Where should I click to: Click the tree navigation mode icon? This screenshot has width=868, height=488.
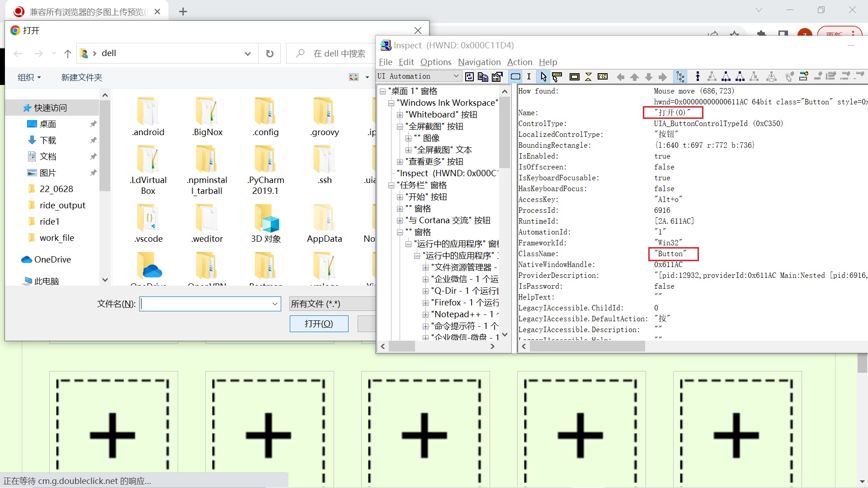pyautogui.click(x=680, y=76)
